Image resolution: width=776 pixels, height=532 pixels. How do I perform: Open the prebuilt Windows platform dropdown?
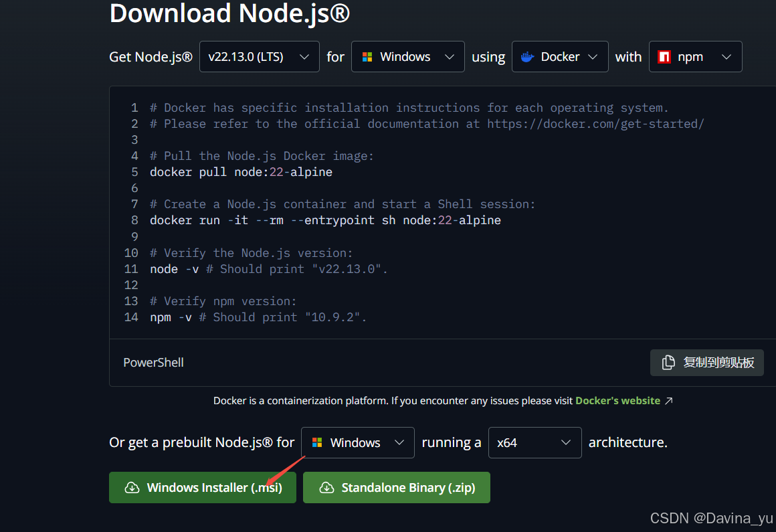pyautogui.click(x=357, y=442)
